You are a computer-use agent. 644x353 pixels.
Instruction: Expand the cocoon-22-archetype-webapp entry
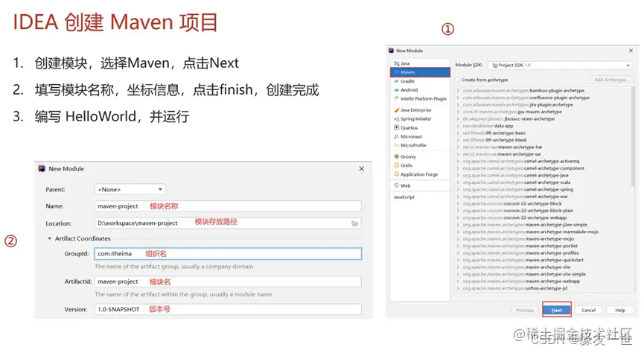click(x=458, y=217)
